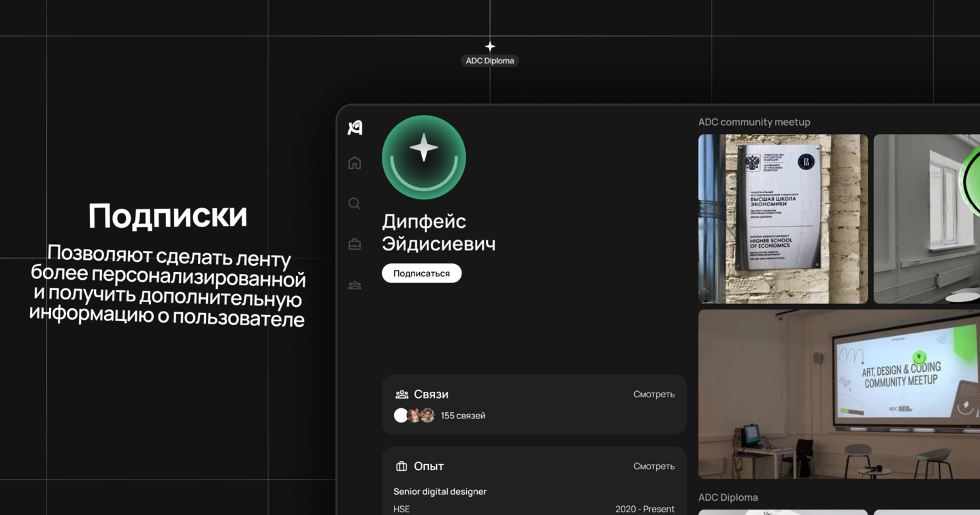980x515 pixels.
Task: Subscribe with the Подписаться button
Action: [422, 273]
